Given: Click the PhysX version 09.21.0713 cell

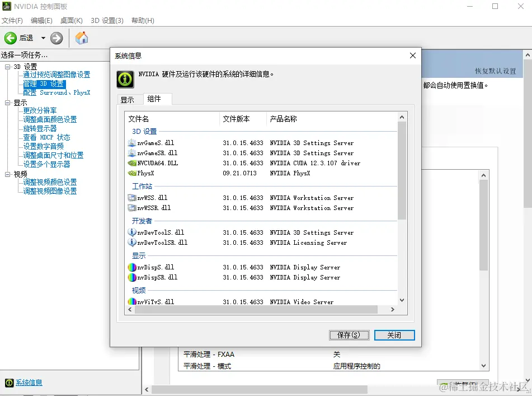Looking at the screenshot, I should coord(239,173).
